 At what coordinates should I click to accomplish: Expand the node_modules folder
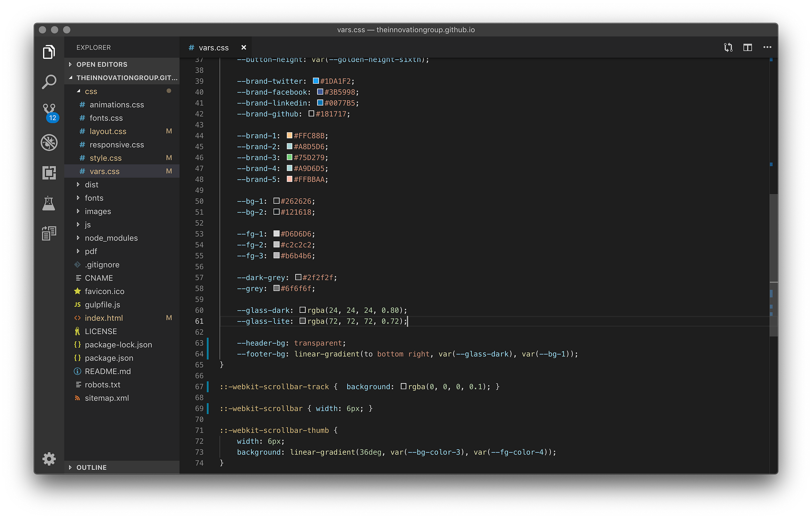[x=111, y=238]
